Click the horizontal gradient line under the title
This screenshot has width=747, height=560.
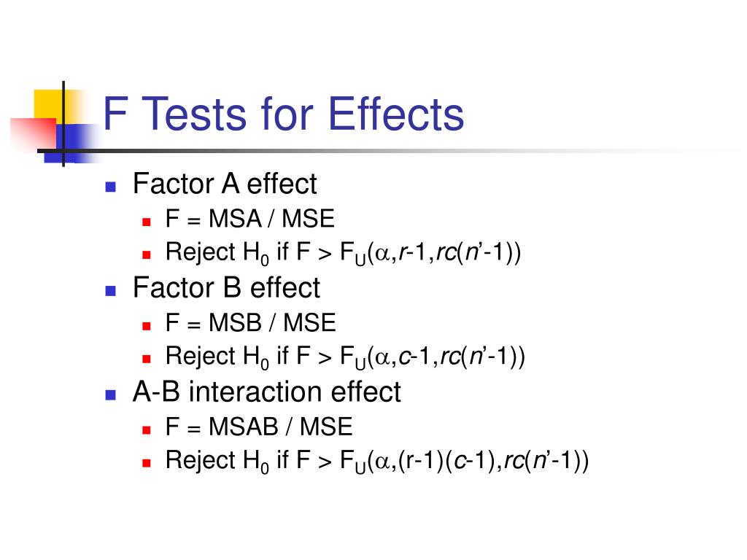[381, 151]
